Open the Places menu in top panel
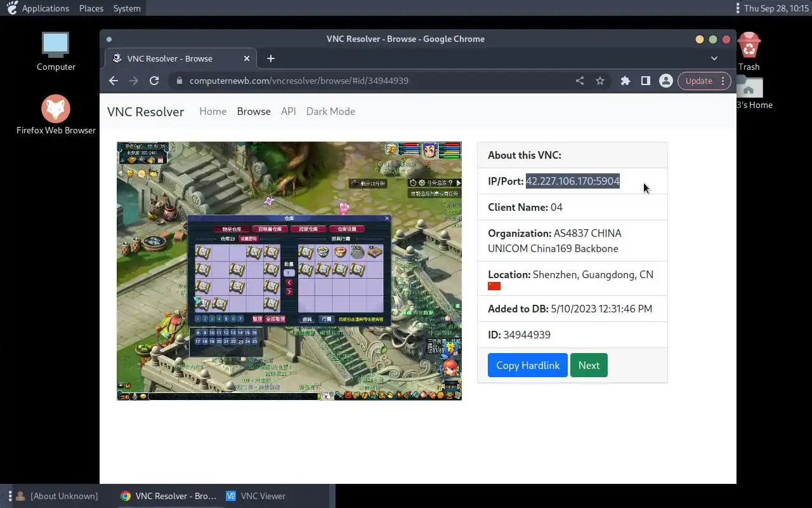This screenshot has width=812, height=508. pyautogui.click(x=91, y=8)
